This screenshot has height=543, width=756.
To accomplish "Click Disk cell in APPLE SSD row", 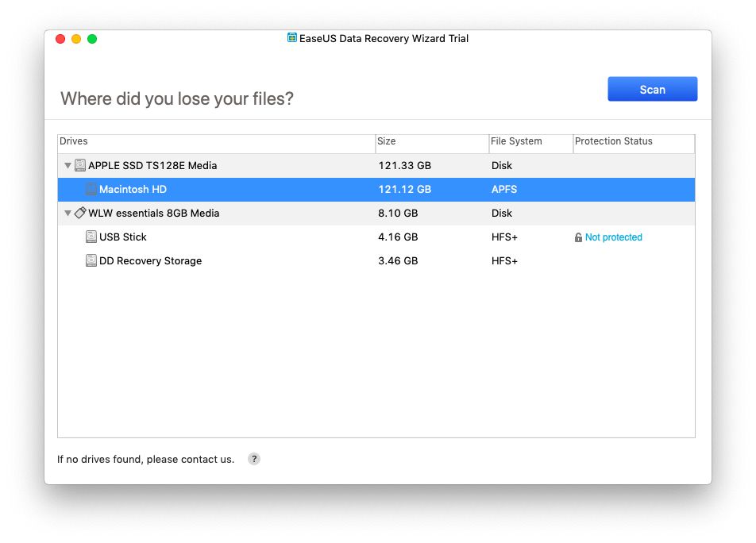I will coord(501,165).
